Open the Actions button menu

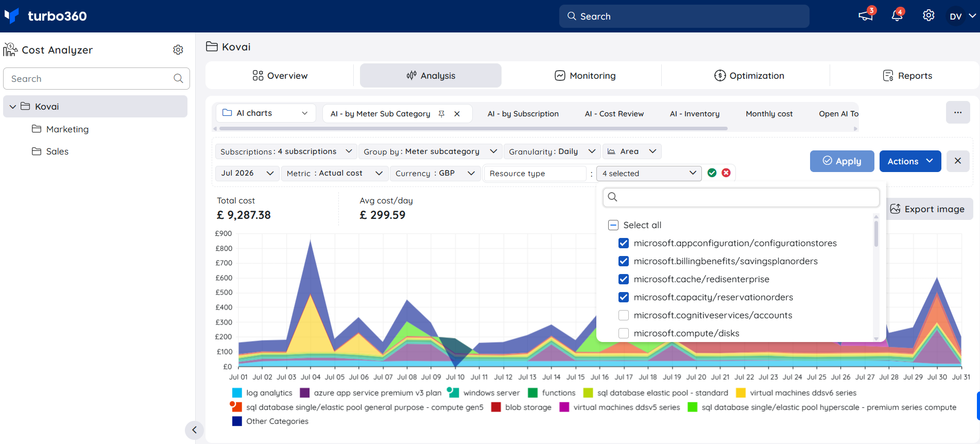(x=910, y=161)
